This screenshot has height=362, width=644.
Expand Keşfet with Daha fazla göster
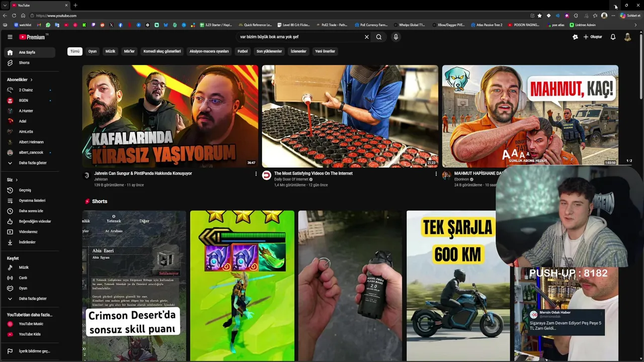click(x=29, y=299)
